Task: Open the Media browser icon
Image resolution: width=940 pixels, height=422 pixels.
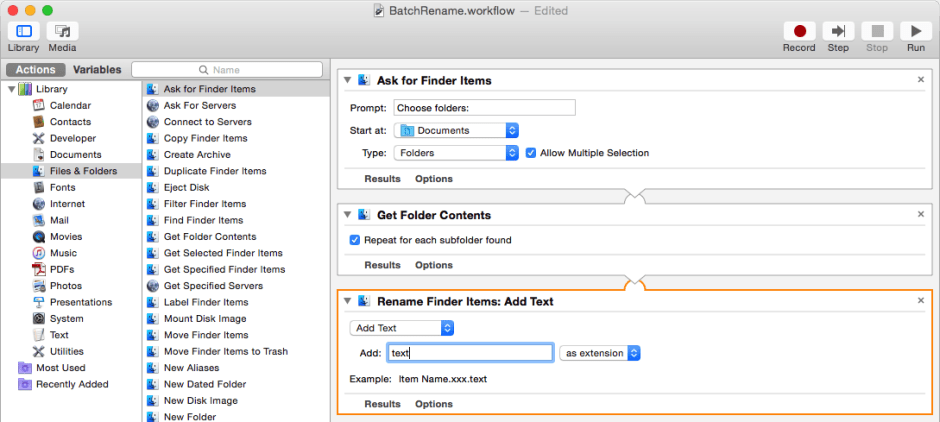Action: click(62, 32)
